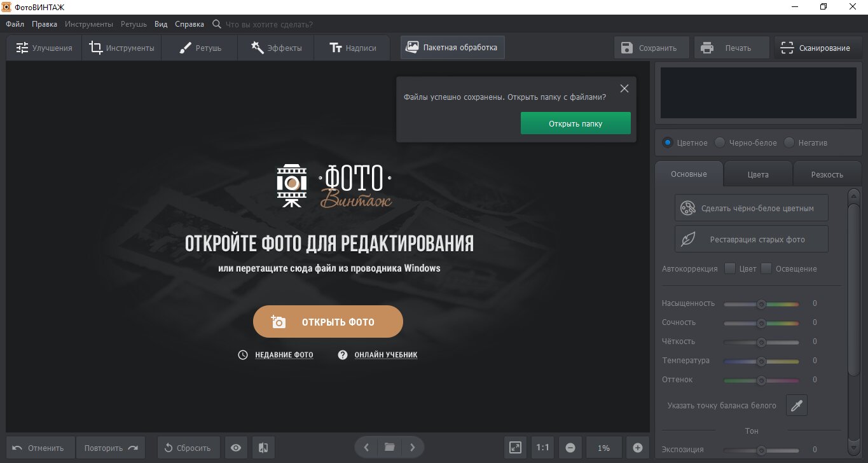This screenshot has height=463, width=868.
Task: Click the Экспозиция slider handle
Action: point(761,450)
